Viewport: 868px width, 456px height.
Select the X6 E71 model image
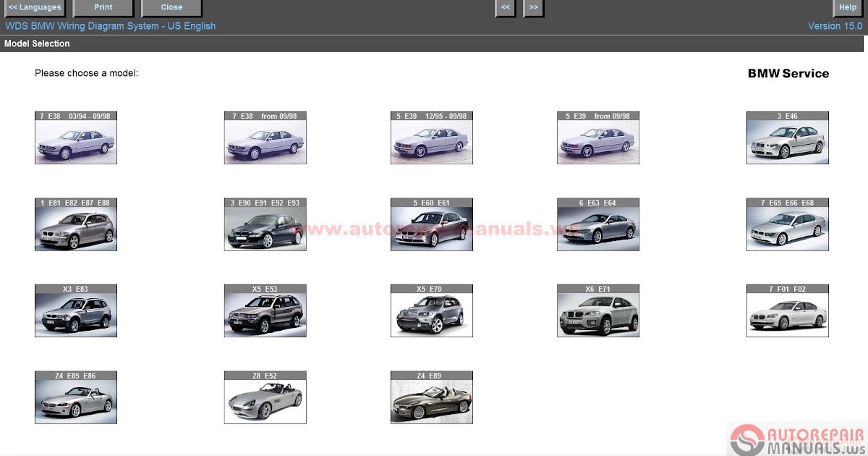pos(598,311)
